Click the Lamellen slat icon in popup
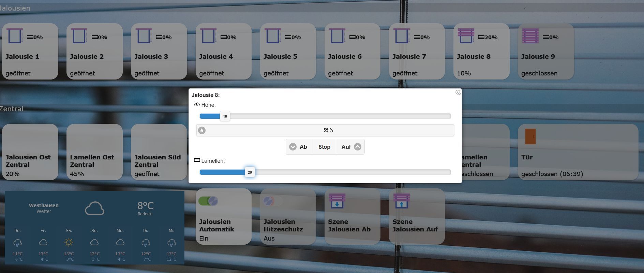The image size is (644, 273). tap(197, 160)
